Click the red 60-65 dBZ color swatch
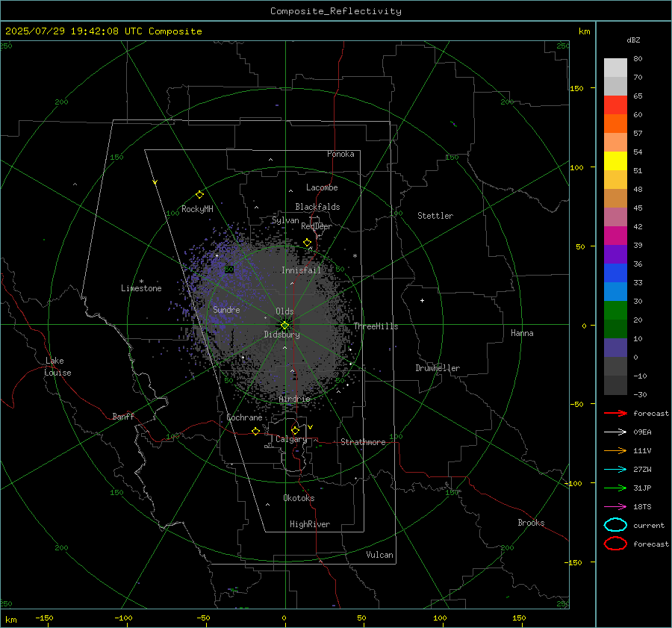This screenshot has width=672, height=628. (x=615, y=105)
